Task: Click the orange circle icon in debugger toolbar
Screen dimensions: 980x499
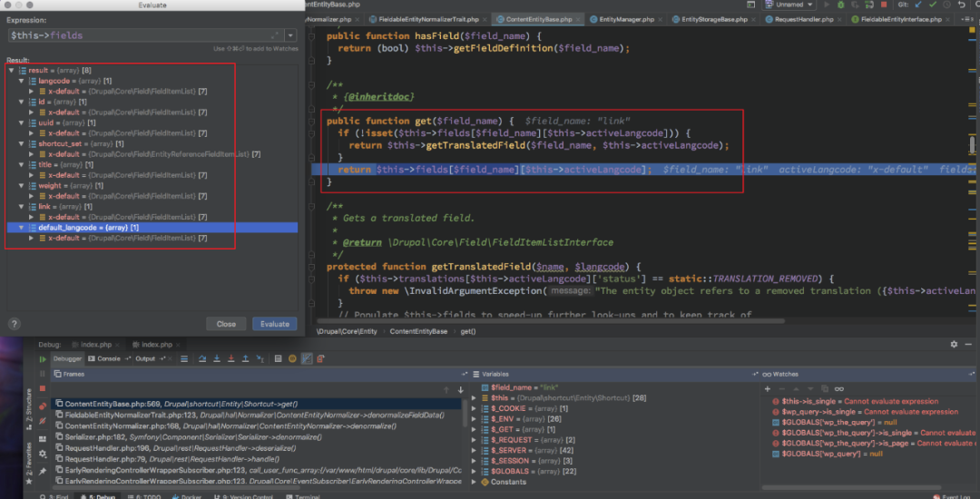Action: [x=292, y=358]
